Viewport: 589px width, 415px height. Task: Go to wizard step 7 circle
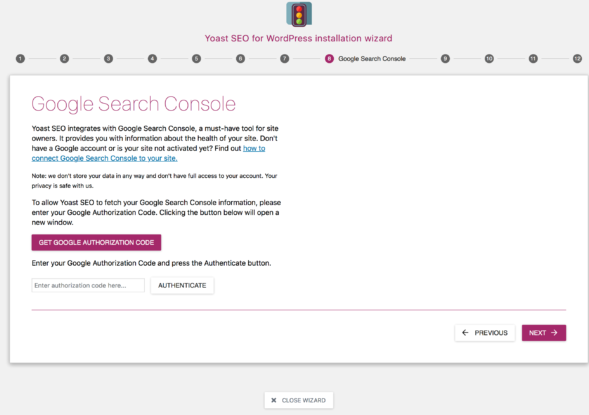click(284, 59)
